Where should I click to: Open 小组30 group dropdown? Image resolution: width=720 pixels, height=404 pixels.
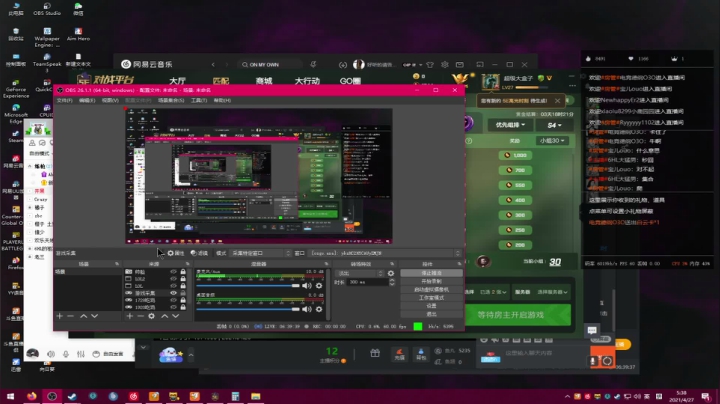[552, 140]
